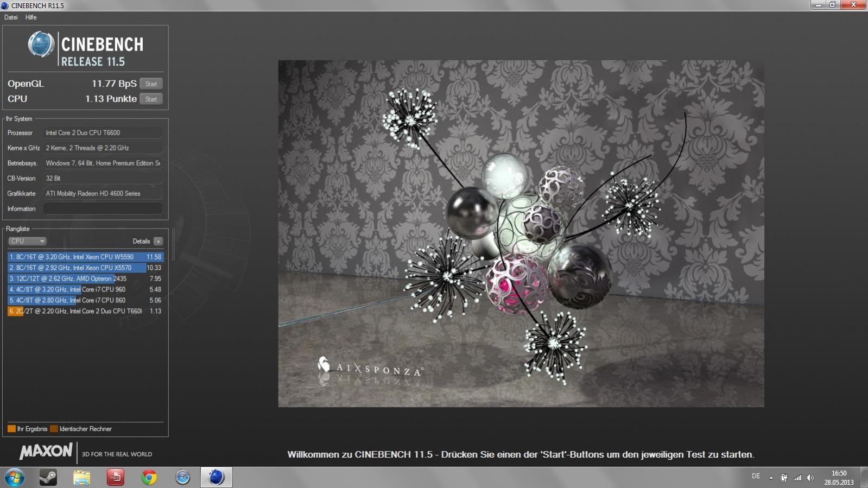Open the Windows Start menu

pyautogui.click(x=15, y=478)
